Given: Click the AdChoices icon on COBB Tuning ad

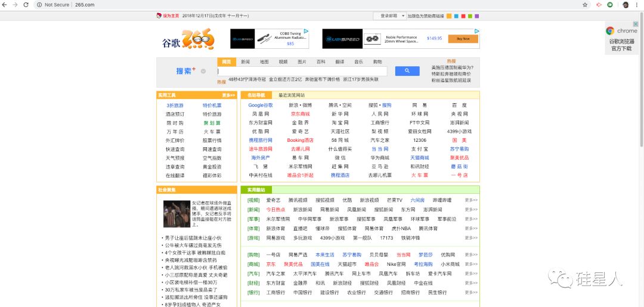Looking at the screenshot, I should tap(306, 31).
